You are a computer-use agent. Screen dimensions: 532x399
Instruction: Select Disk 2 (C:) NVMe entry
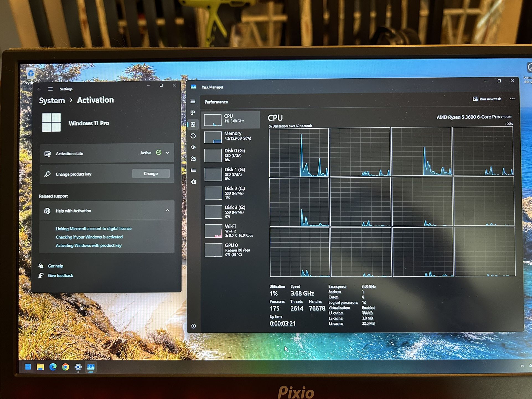point(232,193)
